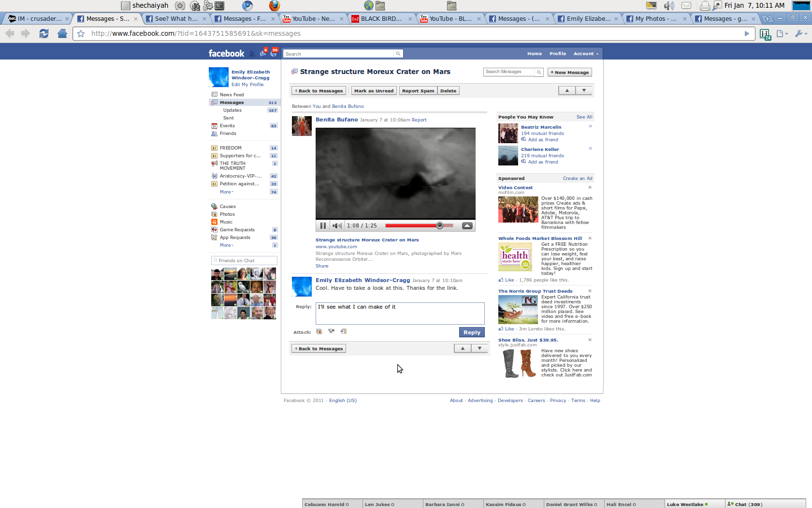
Task: Open Facebook messages icon with 8 badge
Action: [263, 53]
